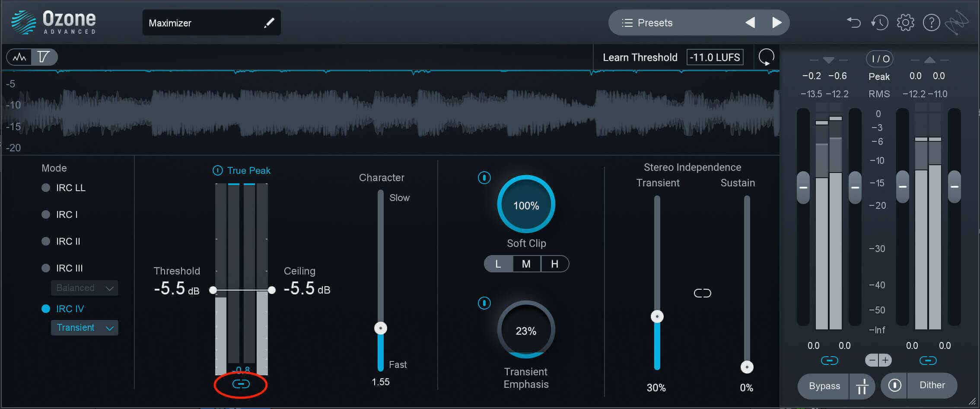Viewport: 980px width, 409px height.
Task: Click the Bypass button
Action: coord(824,386)
